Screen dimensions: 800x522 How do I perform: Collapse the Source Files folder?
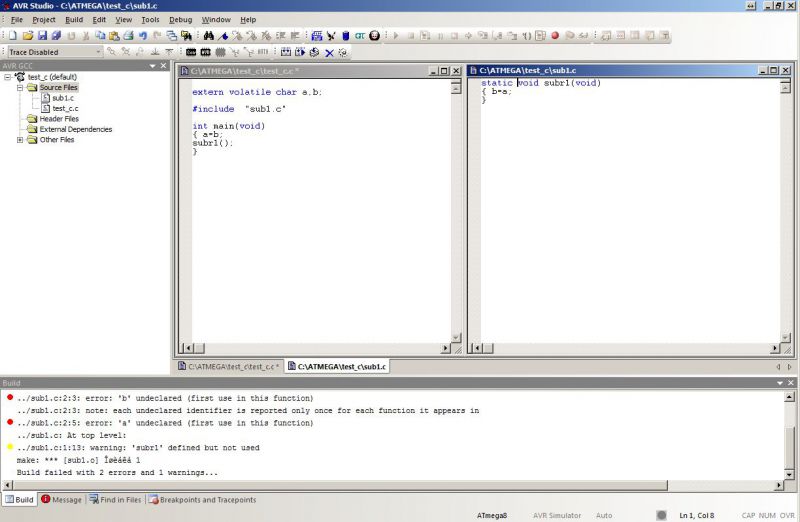[x=20, y=88]
